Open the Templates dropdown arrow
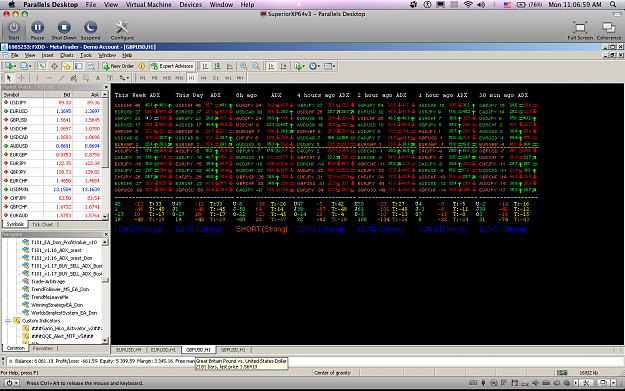Screen dimensions: 625x391 tap(334, 66)
